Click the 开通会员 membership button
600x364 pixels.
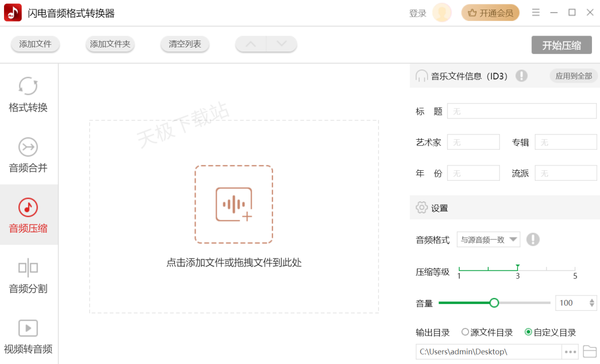tap(490, 13)
